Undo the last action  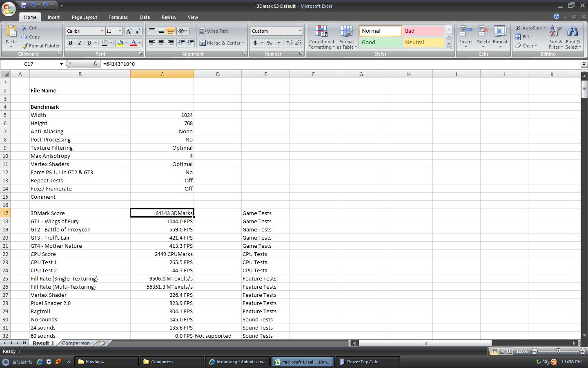point(33,5)
